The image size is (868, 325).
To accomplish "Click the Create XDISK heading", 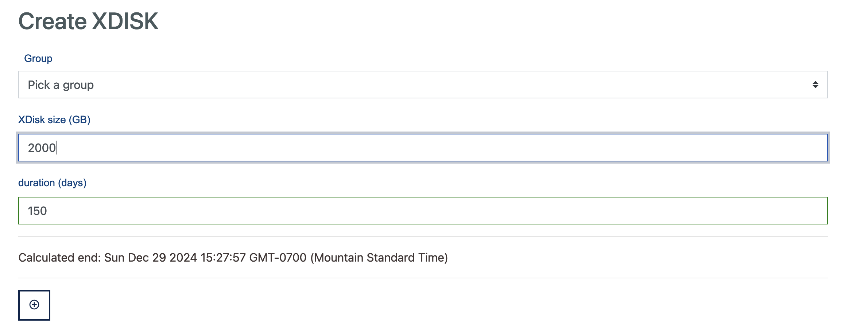I will [x=88, y=21].
